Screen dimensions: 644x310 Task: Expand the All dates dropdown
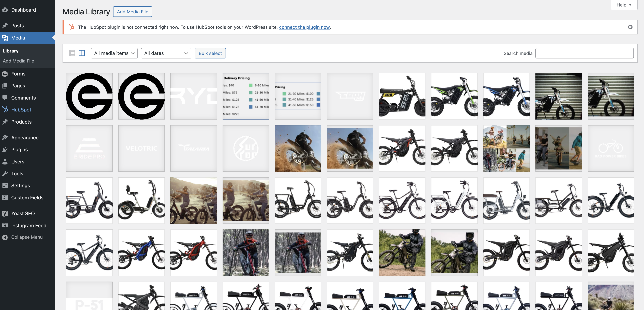(166, 53)
